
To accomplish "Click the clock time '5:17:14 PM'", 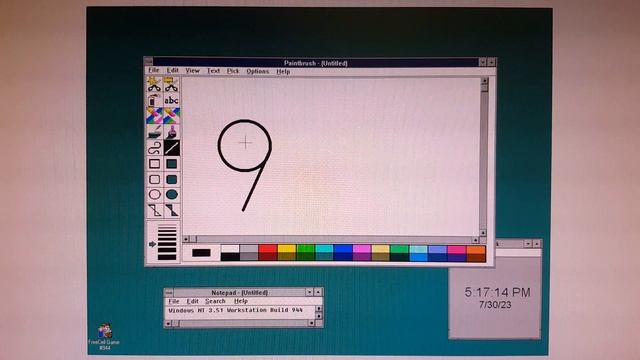I will coord(497,292).
